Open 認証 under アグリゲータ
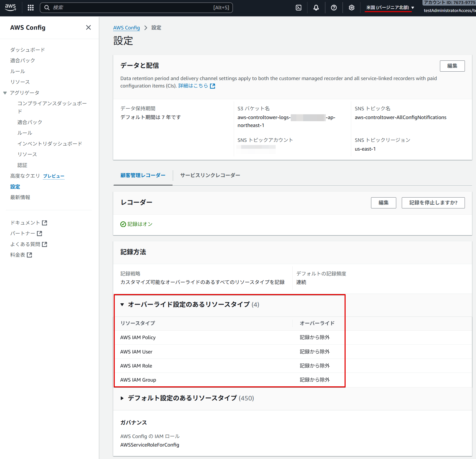476x459 pixels. click(x=22, y=165)
